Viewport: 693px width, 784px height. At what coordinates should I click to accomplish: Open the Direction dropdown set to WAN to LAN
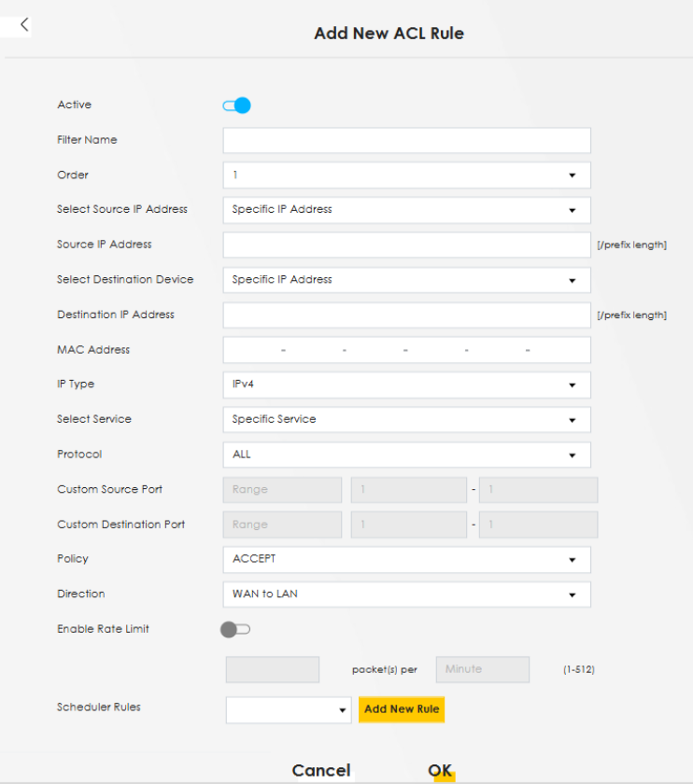tap(406, 595)
